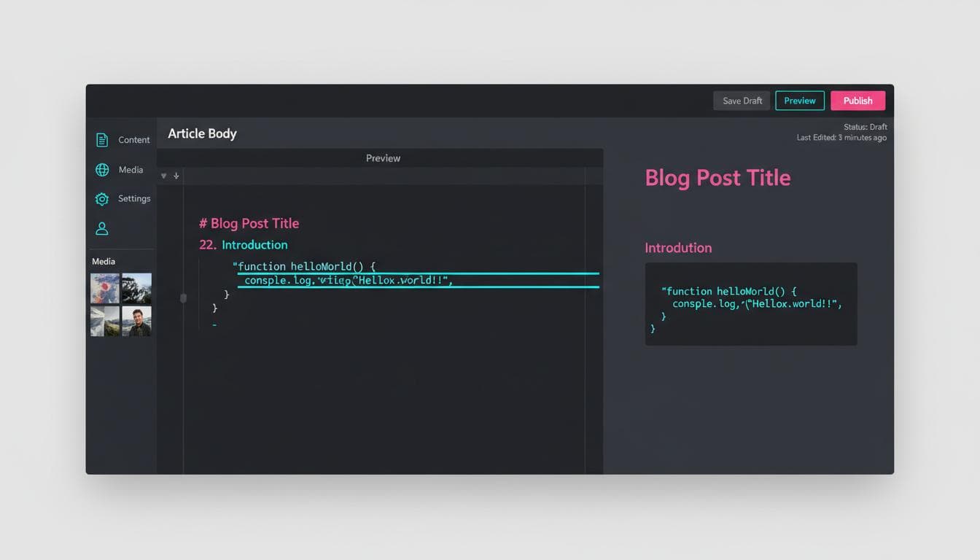Click the 'Article Body' heading
Screen dimensions: 980x560
(x=202, y=133)
